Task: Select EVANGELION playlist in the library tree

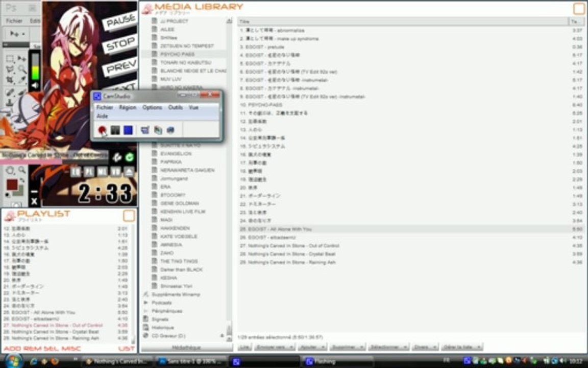Action: click(176, 153)
